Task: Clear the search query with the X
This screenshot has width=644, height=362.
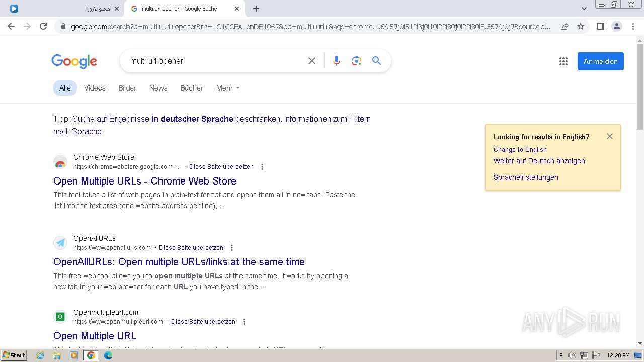Action: 312,61
